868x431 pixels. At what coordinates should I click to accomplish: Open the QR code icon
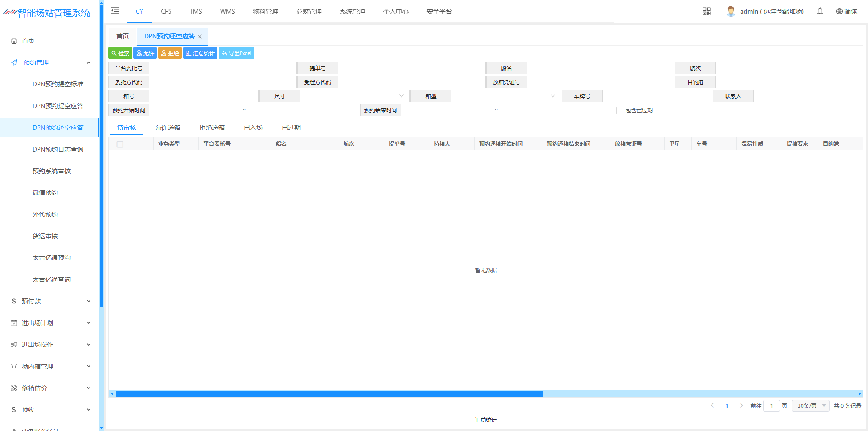click(x=706, y=11)
